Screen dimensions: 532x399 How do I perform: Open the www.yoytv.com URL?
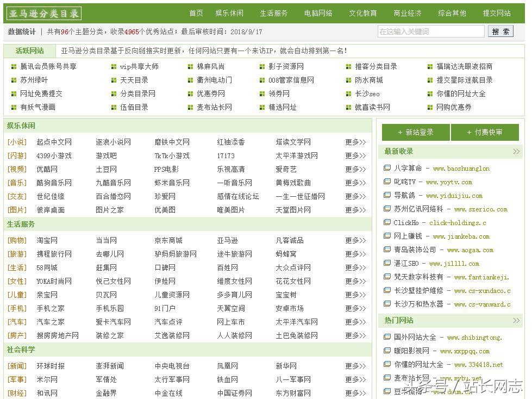(x=449, y=182)
